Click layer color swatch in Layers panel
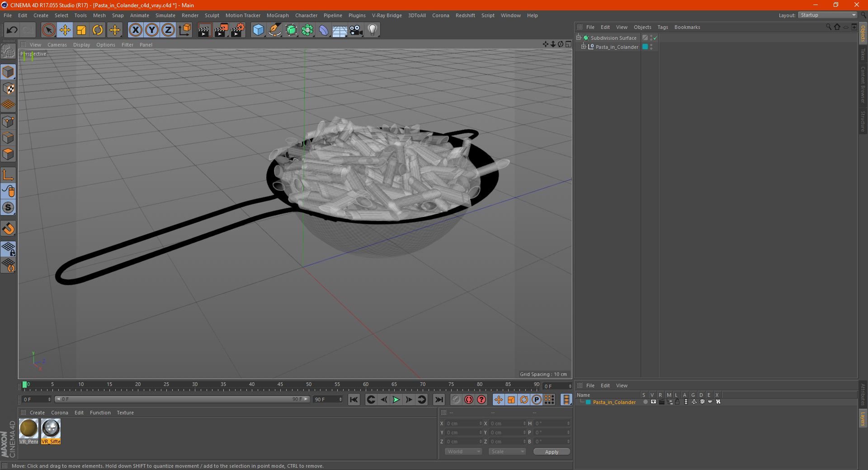The width and height of the screenshot is (868, 470). 588,402
